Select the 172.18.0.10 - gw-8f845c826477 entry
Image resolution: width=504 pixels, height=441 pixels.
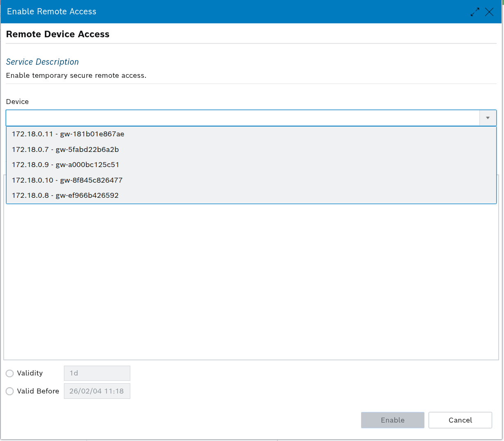point(251,180)
